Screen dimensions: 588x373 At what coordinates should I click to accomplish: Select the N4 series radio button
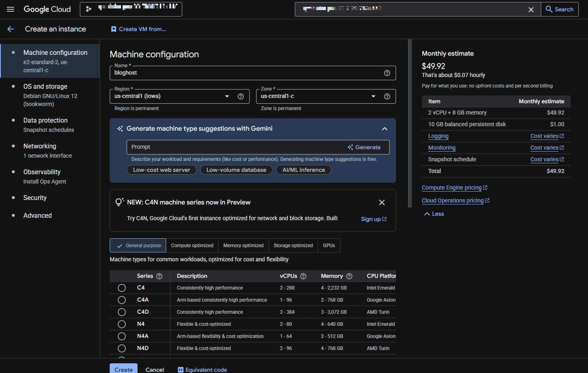click(122, 324)
